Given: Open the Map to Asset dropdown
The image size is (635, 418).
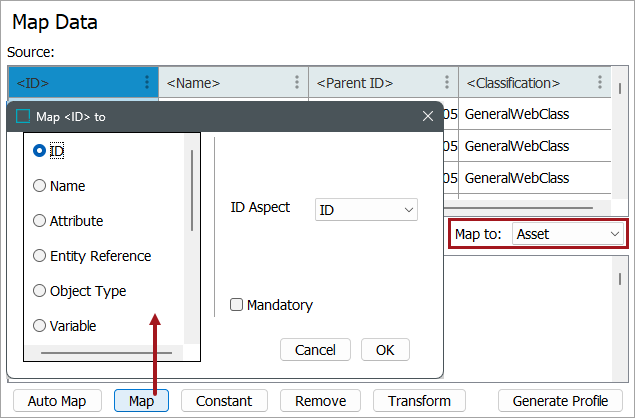Looking at the screenshot, I should pos(568,234).
